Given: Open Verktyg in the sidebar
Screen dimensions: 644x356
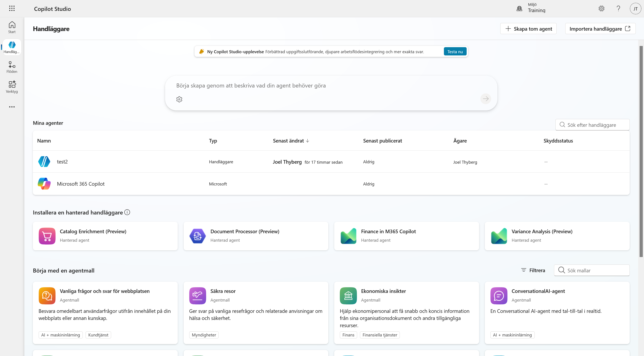Looking at the screenshot, I should (12, 87).
